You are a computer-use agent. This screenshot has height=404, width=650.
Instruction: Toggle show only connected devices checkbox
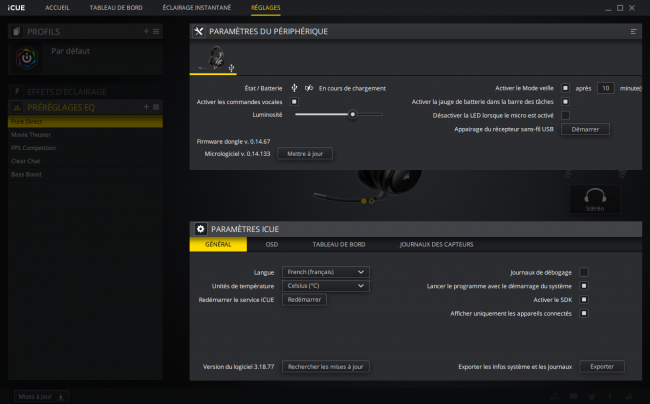[x=584, y=313]
